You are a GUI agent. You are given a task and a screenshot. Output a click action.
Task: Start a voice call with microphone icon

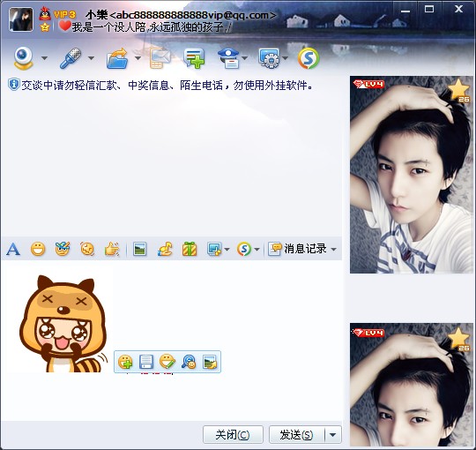pyautogui.click(x=71, y=57)
